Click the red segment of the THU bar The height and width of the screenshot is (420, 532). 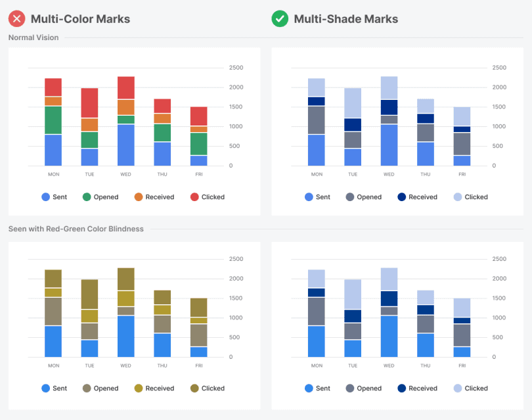pos(162,106)
